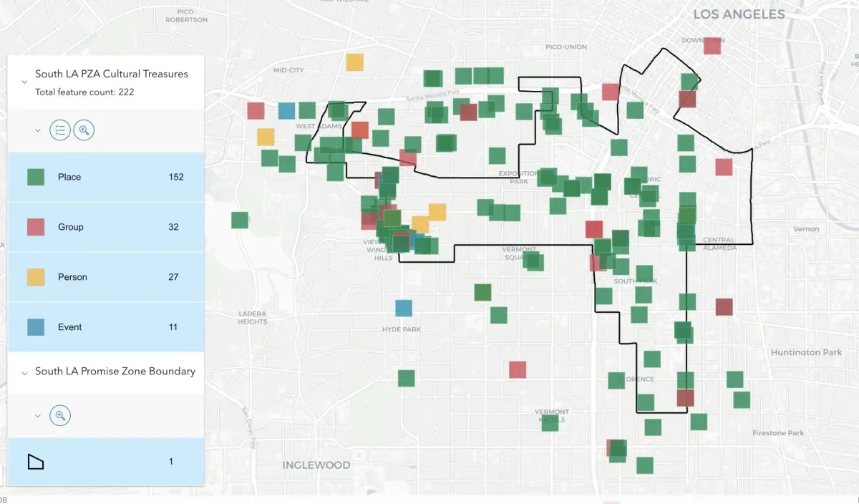Collapse the legend section below the layer title
Viewport: 859px width, 504px height.
[x=37, y=130]
